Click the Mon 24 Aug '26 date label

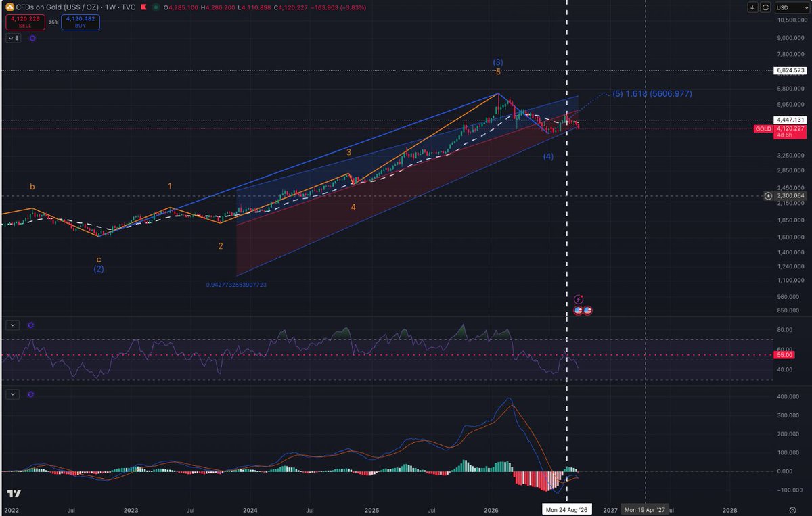pos(566,509)
